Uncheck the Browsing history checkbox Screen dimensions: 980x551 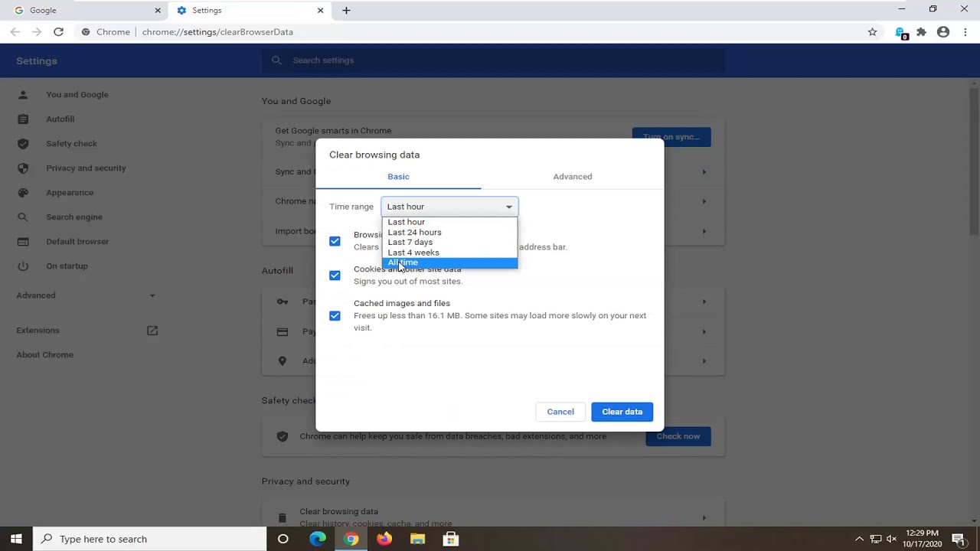tap(335, 240)
